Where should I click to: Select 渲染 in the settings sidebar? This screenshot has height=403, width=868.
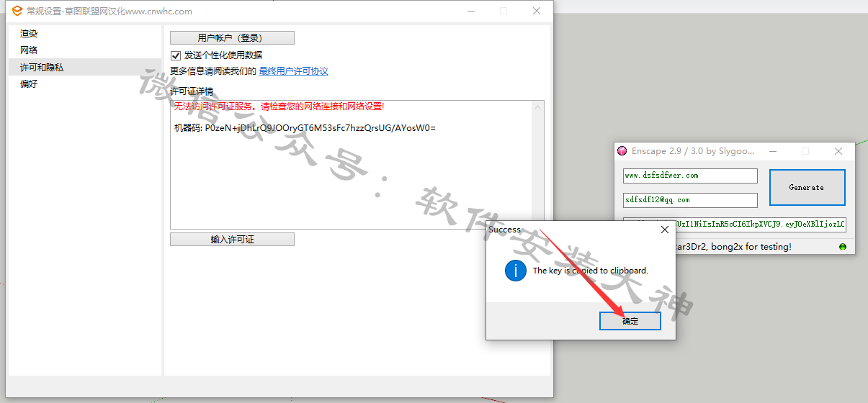coord(29,34)
